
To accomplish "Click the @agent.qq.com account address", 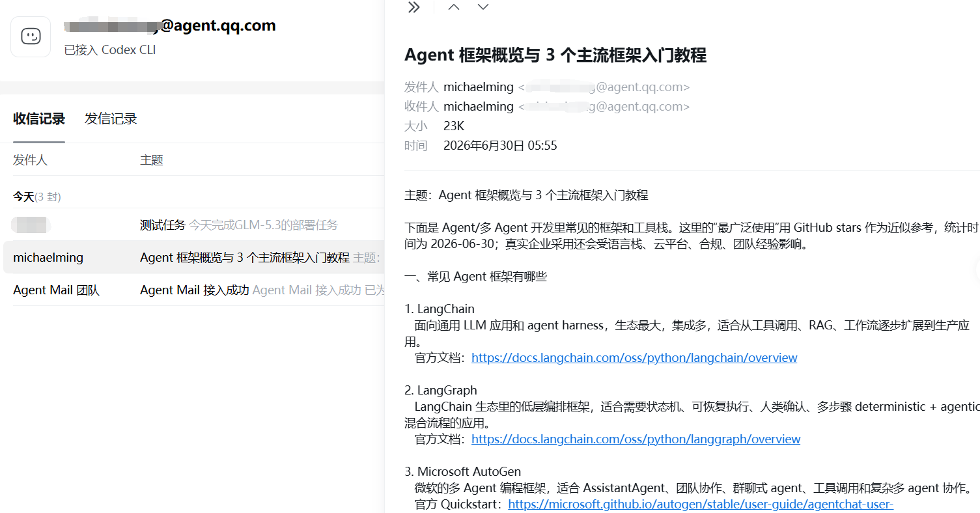I will pyautogui.click(x=170, y=25).
